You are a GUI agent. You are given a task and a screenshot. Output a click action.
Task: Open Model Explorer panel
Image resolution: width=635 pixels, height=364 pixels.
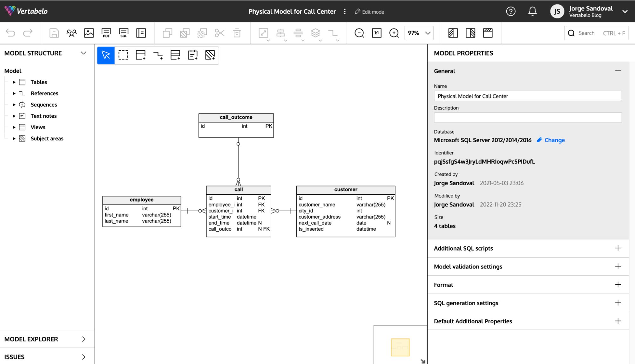(45, 338)
